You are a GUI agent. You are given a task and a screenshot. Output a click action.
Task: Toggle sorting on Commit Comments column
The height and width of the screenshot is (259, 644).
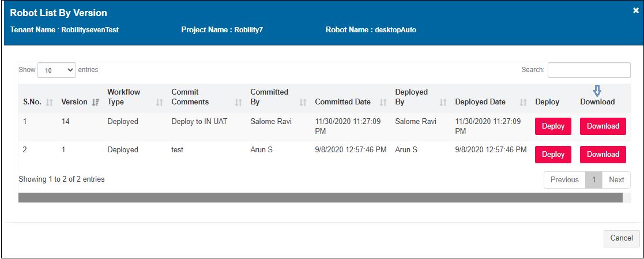(x=238, y=102)
